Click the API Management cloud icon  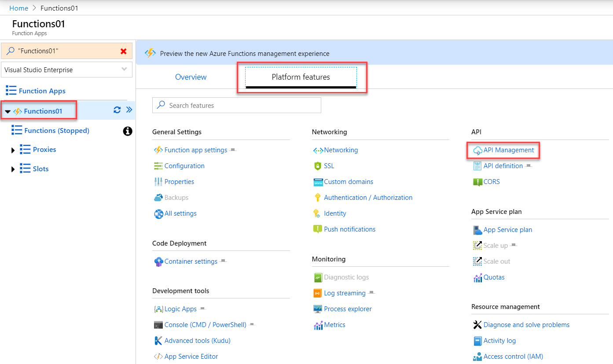(x=477, y=151)
